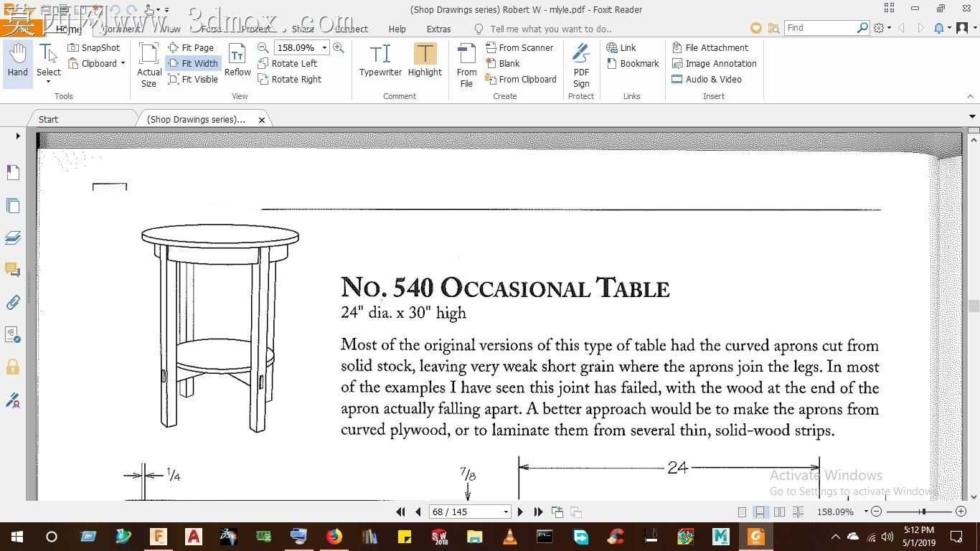The width and height of the screenshot is (980, 551).
Task: Switch to Continuous page view mode
Action: [x=760, y=512]
